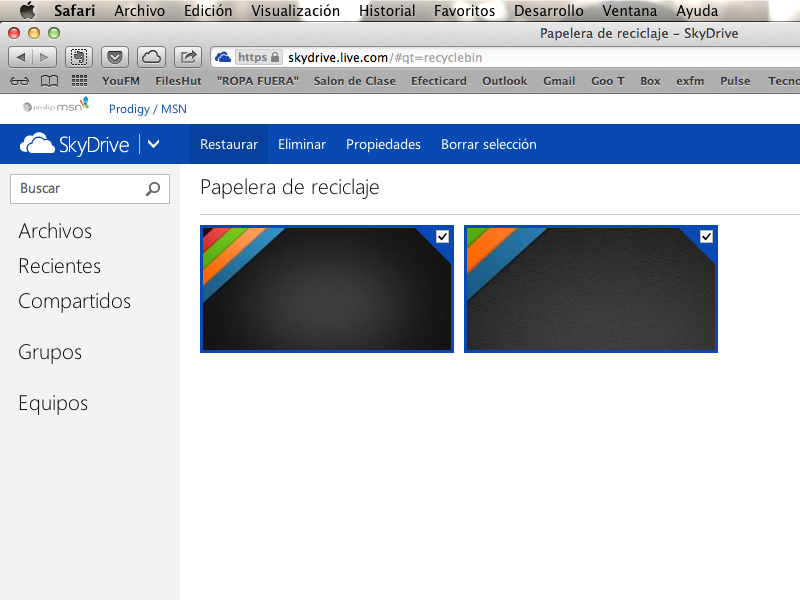Uncheck the first image's checkbox

442,236
